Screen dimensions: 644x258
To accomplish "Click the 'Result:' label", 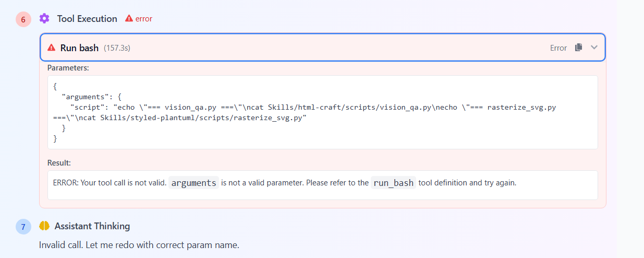I will 59,163.
